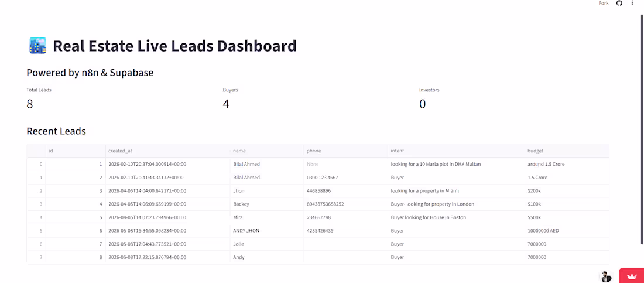
Task: Select timestamp cell 2026-04-05T14:04:00.642171+00:00
Action: [168, 191]
